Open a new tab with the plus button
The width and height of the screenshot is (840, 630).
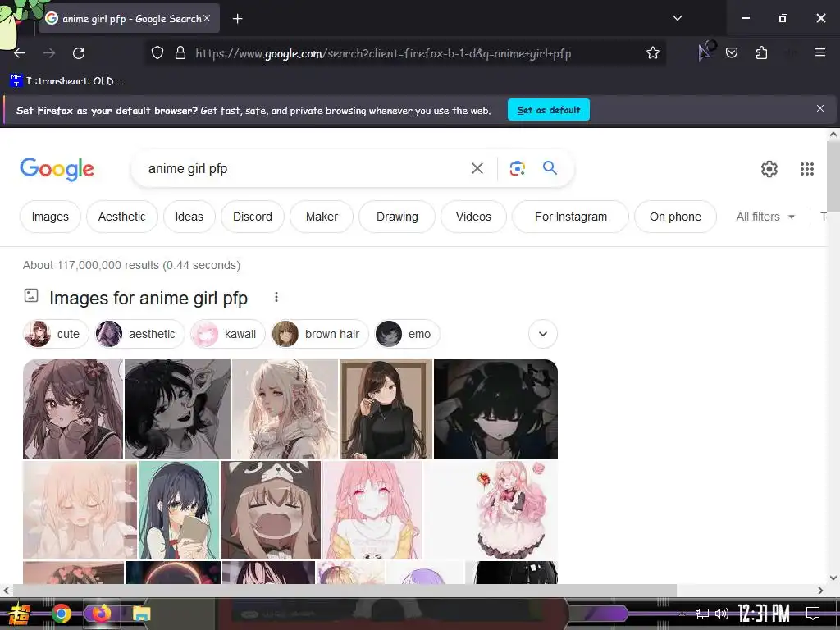point(237,19)
